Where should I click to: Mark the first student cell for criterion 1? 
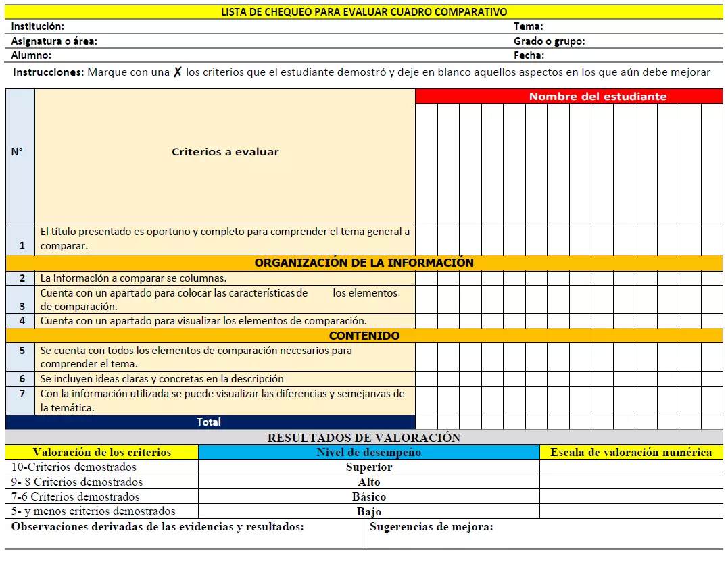coord(428,238)
